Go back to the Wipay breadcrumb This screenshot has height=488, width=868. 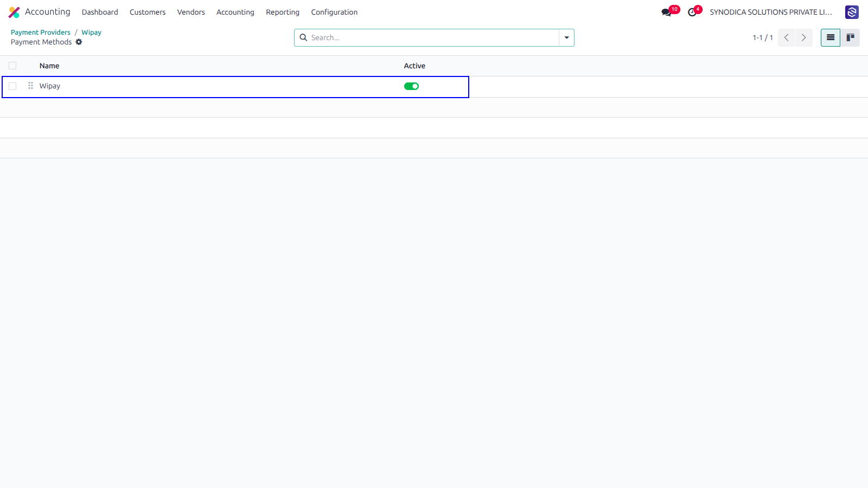pos(91,33)
